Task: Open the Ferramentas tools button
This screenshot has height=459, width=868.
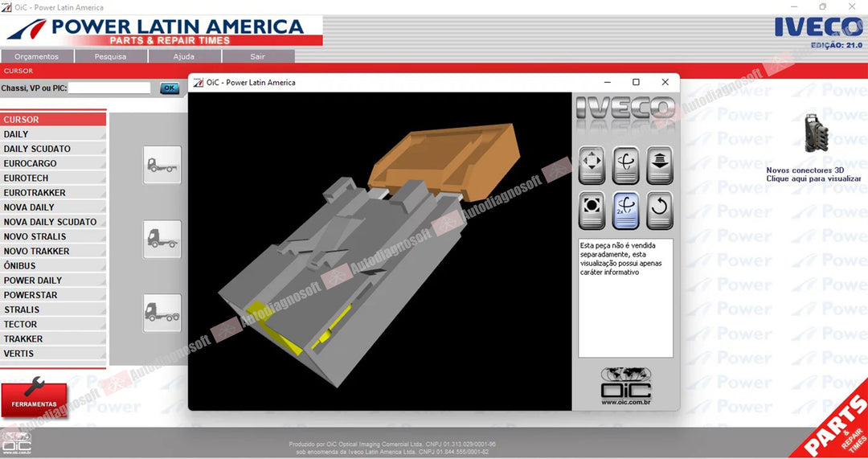Action: (x=35, y=396)
